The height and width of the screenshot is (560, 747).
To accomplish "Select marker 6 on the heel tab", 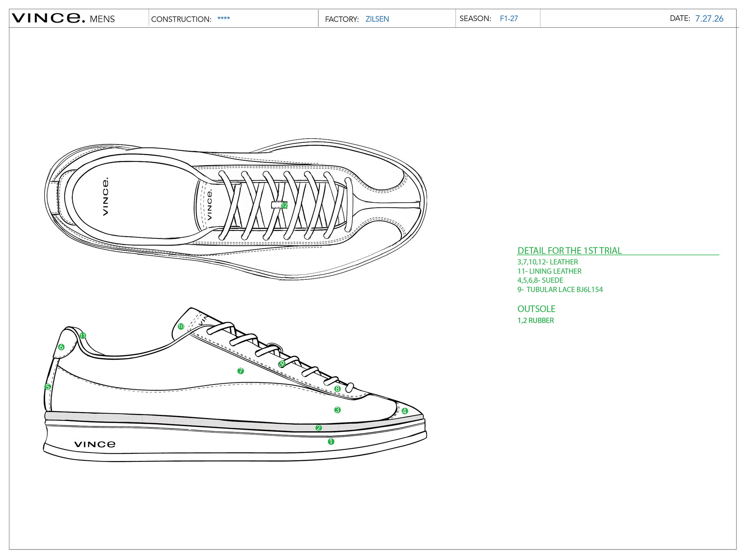I will click(61, 347).
